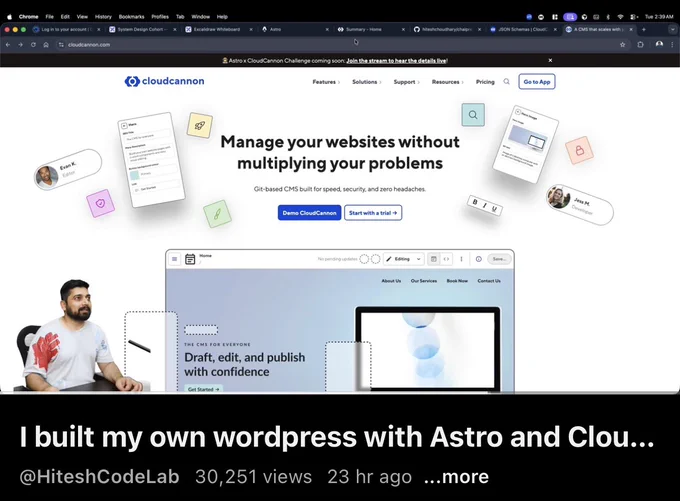Viewport: 680px width, 501px height.
Task: Click the Demo CloudCannon button
Action: [309, 213]
